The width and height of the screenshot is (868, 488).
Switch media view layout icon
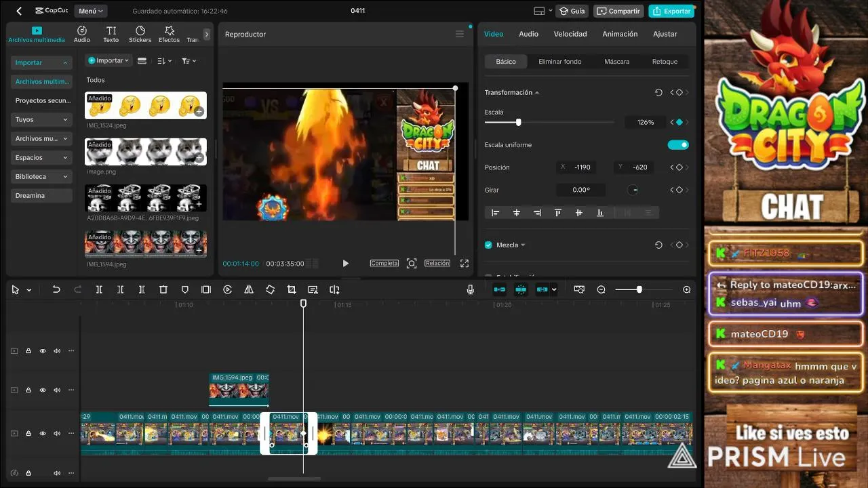point(142,60)
